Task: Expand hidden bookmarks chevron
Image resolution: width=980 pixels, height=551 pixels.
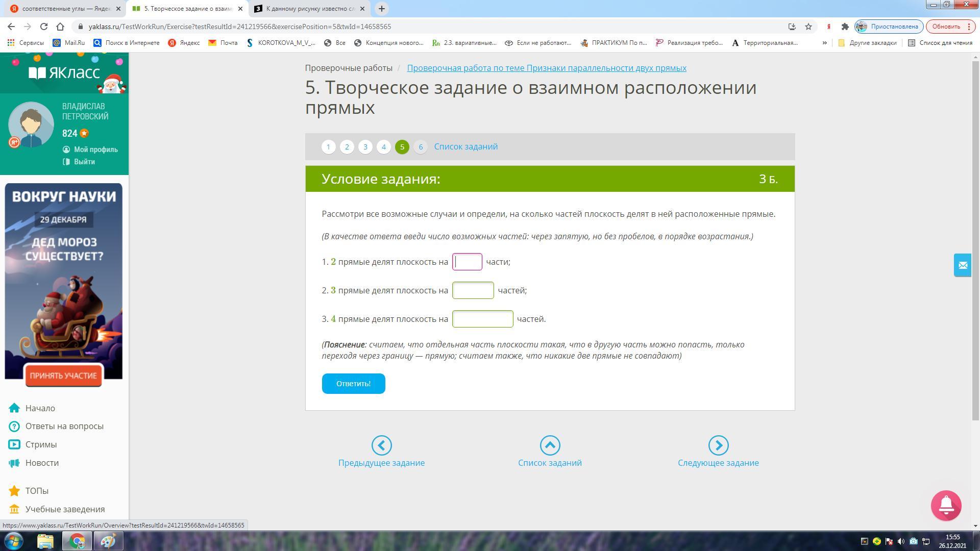Action: (824, 43)
